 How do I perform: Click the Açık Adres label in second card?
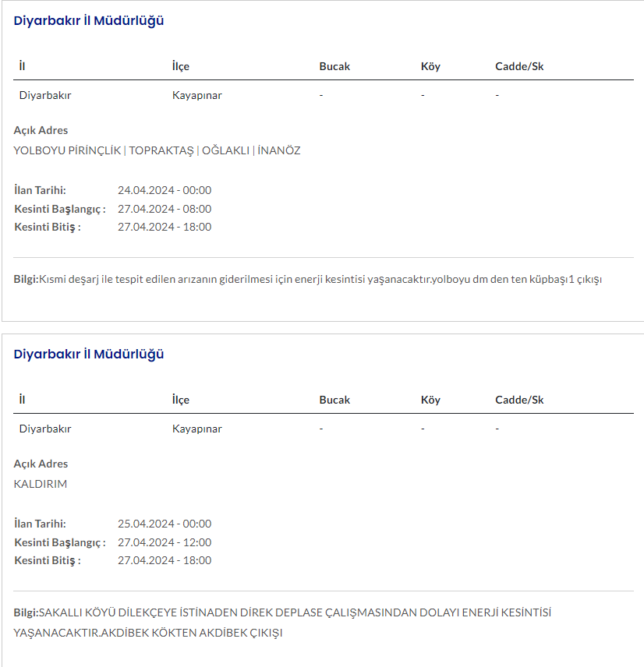click(41, 464)
